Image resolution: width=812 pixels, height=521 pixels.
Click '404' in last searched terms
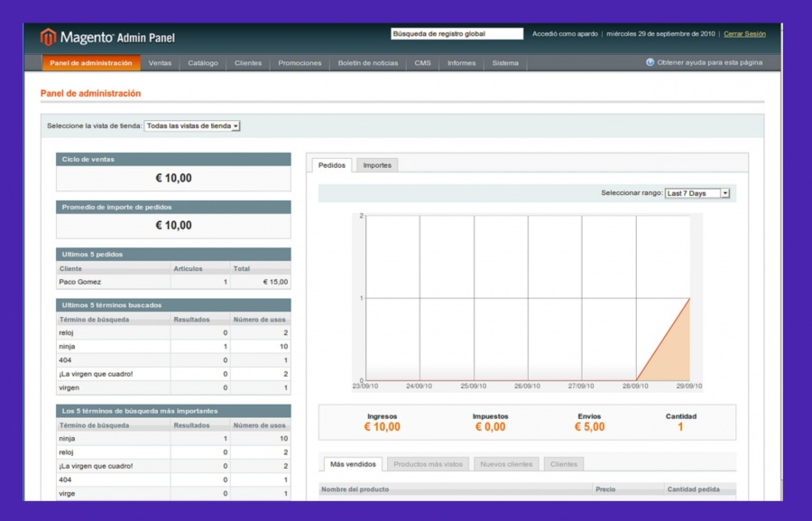click(65, 360)
